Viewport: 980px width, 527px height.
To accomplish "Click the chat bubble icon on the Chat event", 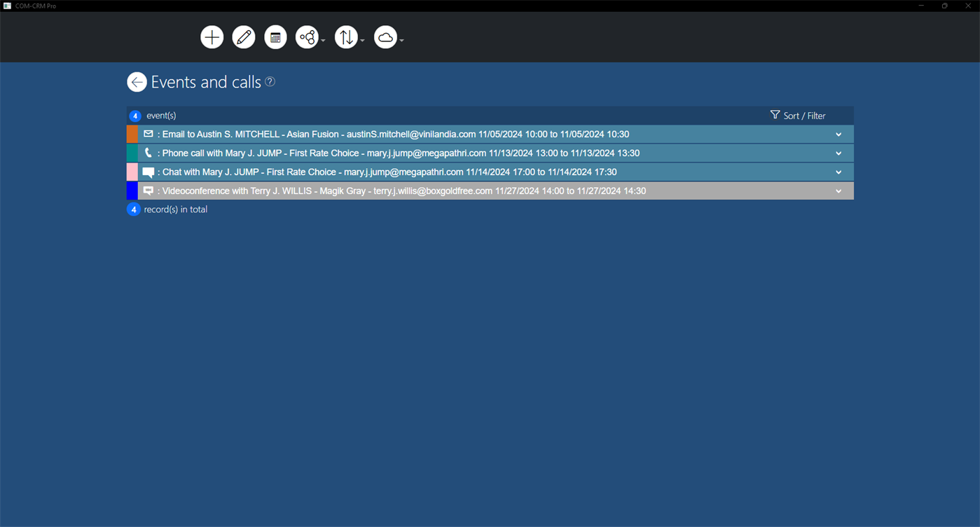I will pyautogui.click(x=148, y=171).
